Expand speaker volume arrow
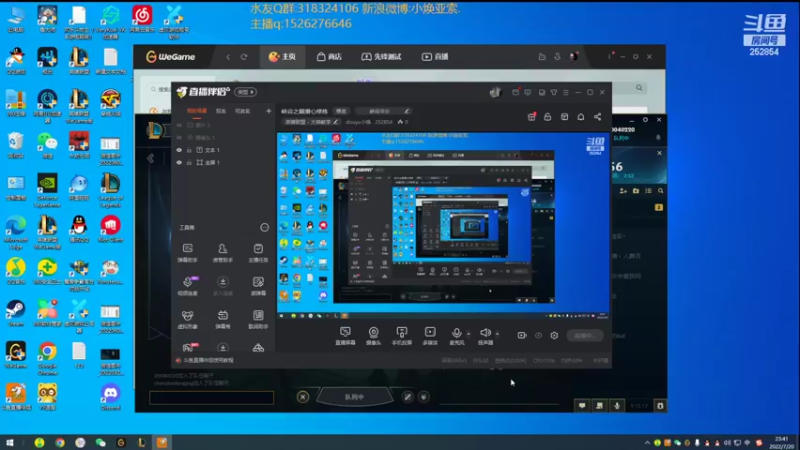Image resolution: width=800 pixels, height=450 pixels. (x=497, y=334)
